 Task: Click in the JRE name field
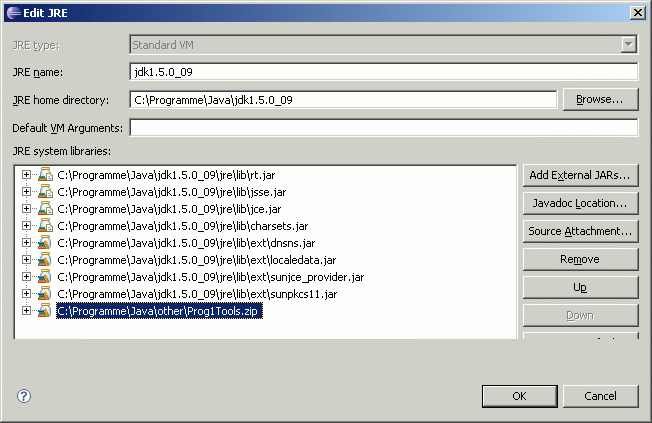pyautogui.click(x=383, y=72)
